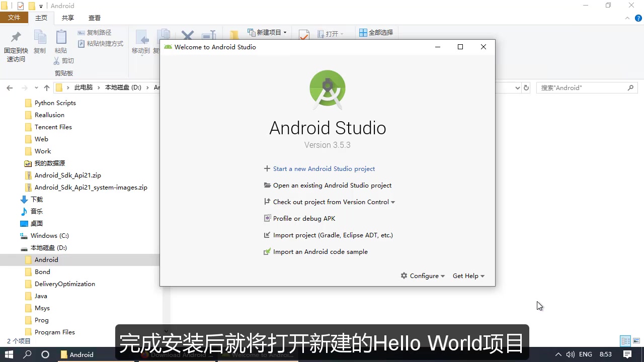Click the Profile or debug APK icon
644x362 pixels.
[267, 219]
